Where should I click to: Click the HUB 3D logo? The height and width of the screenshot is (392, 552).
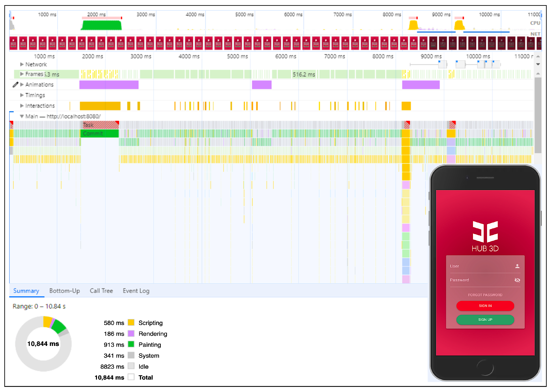pos(485,232)
